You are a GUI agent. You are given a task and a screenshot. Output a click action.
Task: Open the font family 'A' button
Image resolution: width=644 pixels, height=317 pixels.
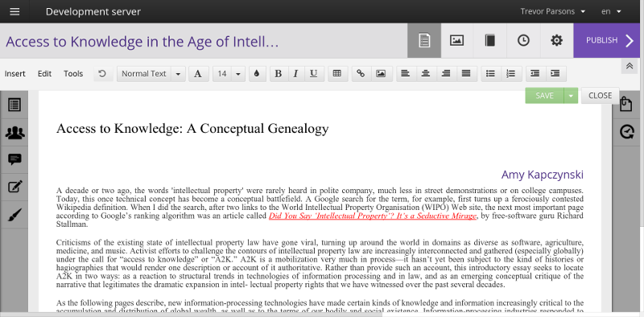(x=198, y=74)
